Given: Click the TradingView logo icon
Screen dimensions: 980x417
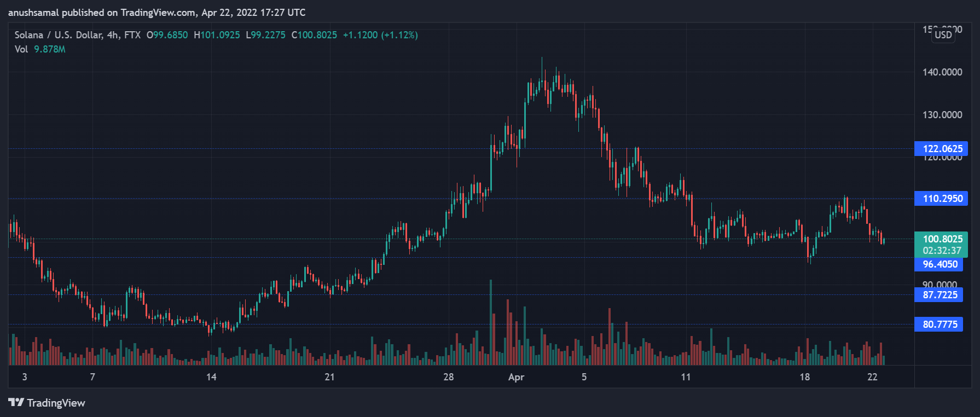Looking at the screenshot, I should coord(16,403).
